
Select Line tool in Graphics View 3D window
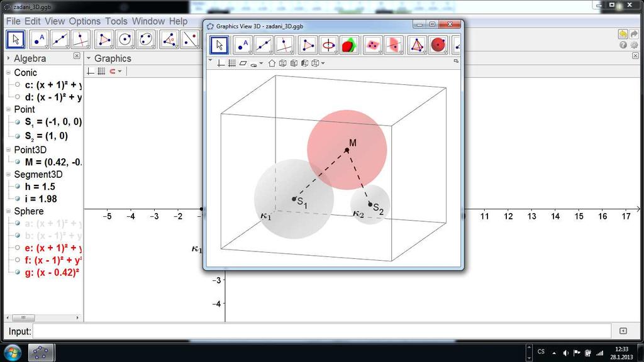pos(264,45)
